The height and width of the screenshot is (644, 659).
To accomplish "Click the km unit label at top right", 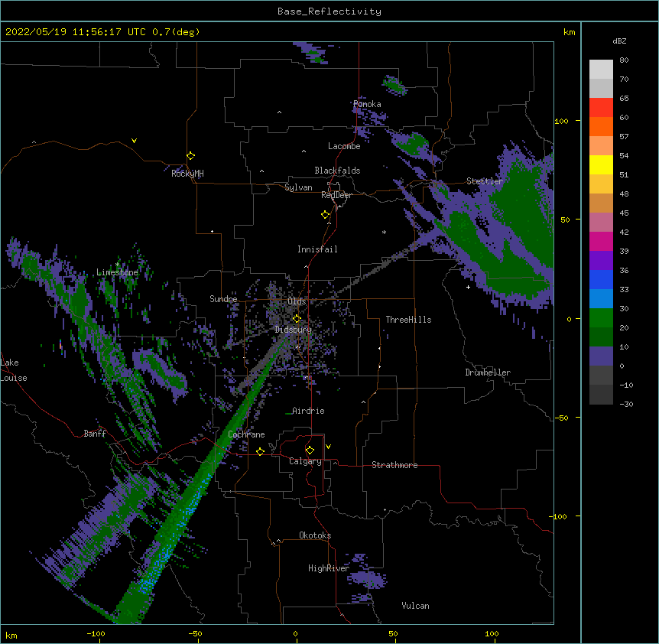I will (569, 32).
